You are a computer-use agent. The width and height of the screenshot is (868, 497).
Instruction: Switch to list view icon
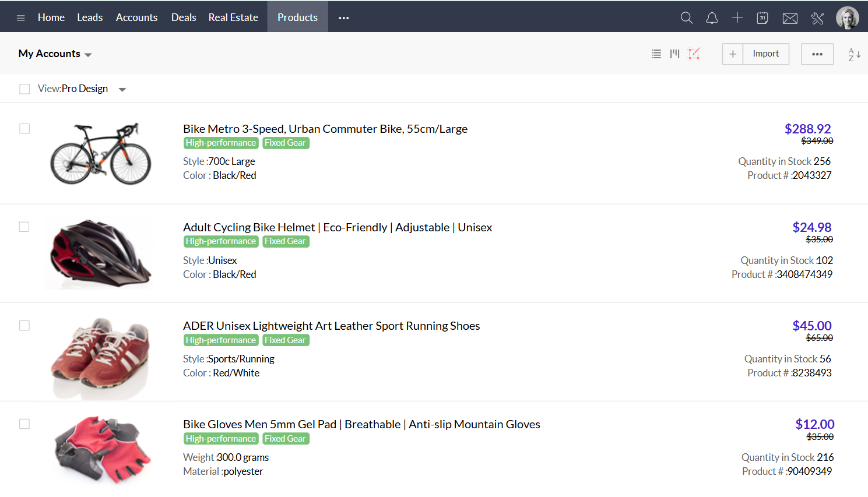point(656,54)
